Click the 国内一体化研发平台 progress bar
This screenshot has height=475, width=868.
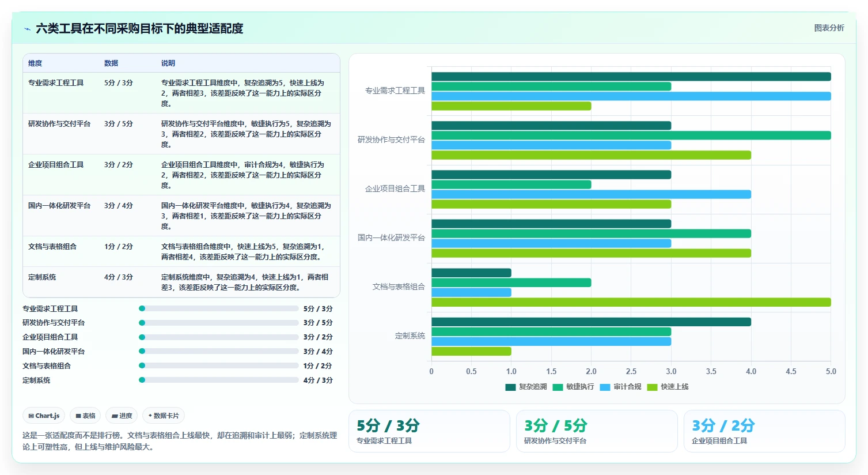click(x=219, y=351)
